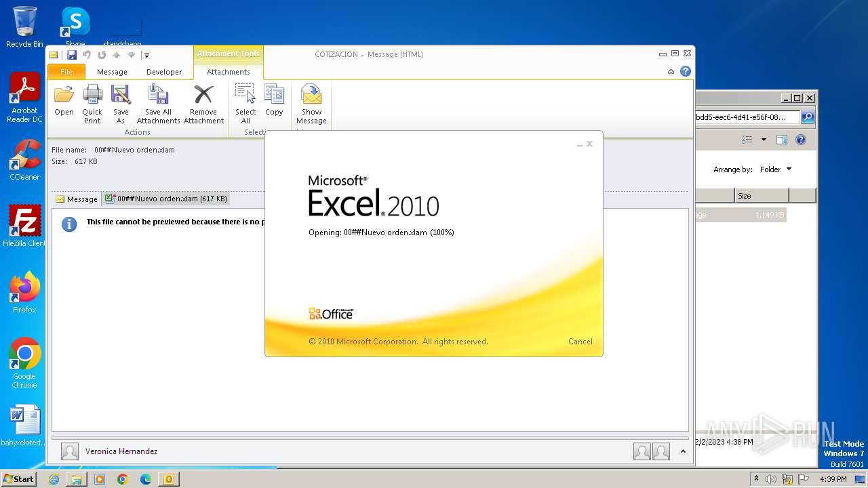Change view icon in Explorer toolbar
This screenshot has width=868, height=488.
tap(747, 140)
